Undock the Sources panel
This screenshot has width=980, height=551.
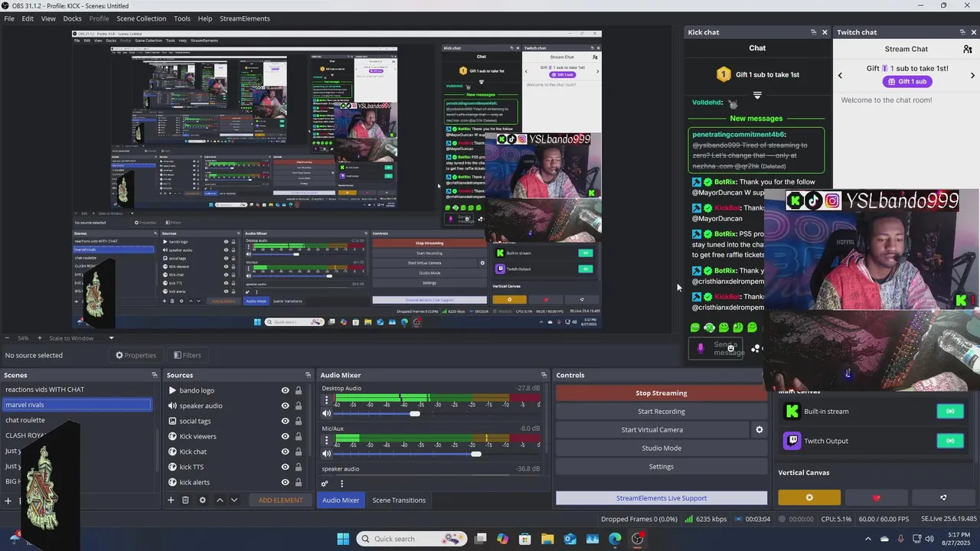click(x=309, y=375)
